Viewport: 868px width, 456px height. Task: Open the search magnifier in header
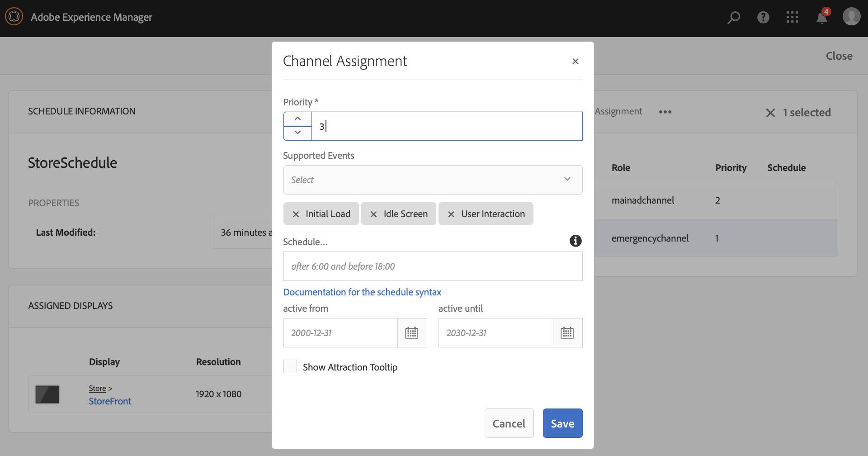pyautogui.click(x=733, y=18)
